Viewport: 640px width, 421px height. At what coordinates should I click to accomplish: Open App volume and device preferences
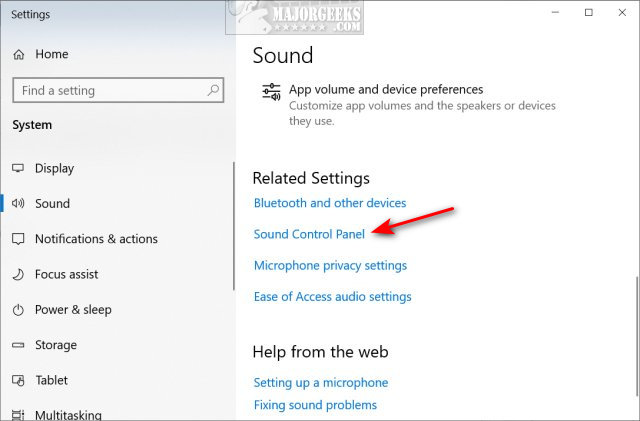click(x=385, y=90)
